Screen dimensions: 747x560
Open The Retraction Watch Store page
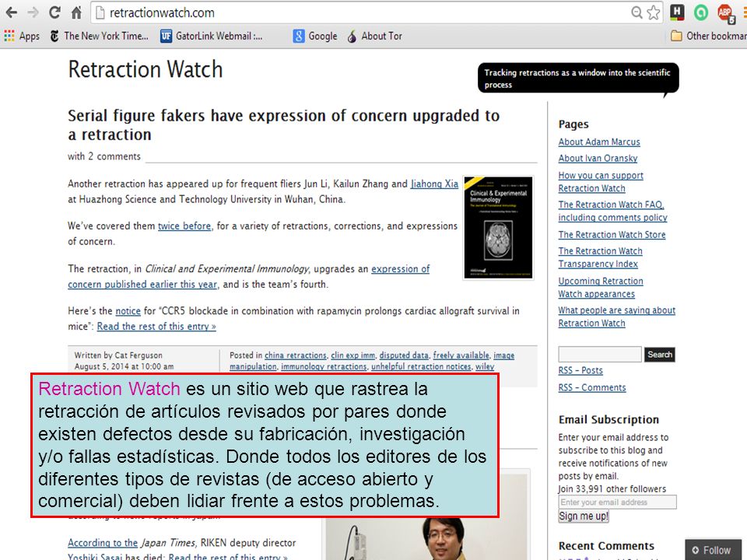(612, 235)
